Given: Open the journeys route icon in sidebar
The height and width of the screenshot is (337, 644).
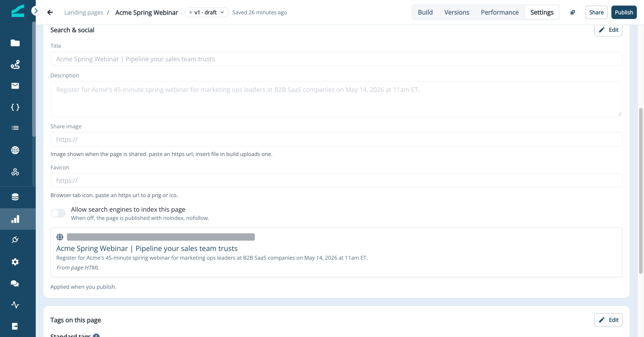Looking at the screenshot, I should tap(15, 65).
